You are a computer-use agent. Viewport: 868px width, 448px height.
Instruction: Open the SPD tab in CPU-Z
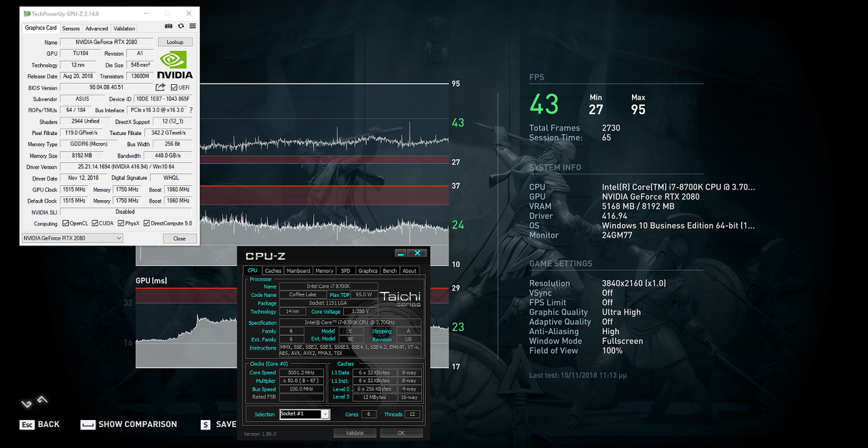[x=346, y=271]
